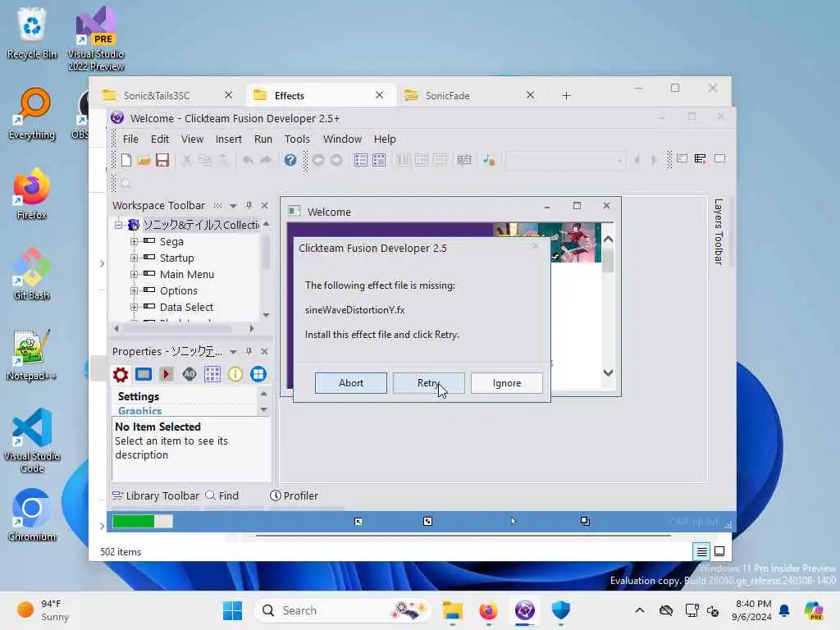Open the Storyboard Editor toolbar icon
The height and width of the screenshot is (630, 840).
(x=361, y=160)
